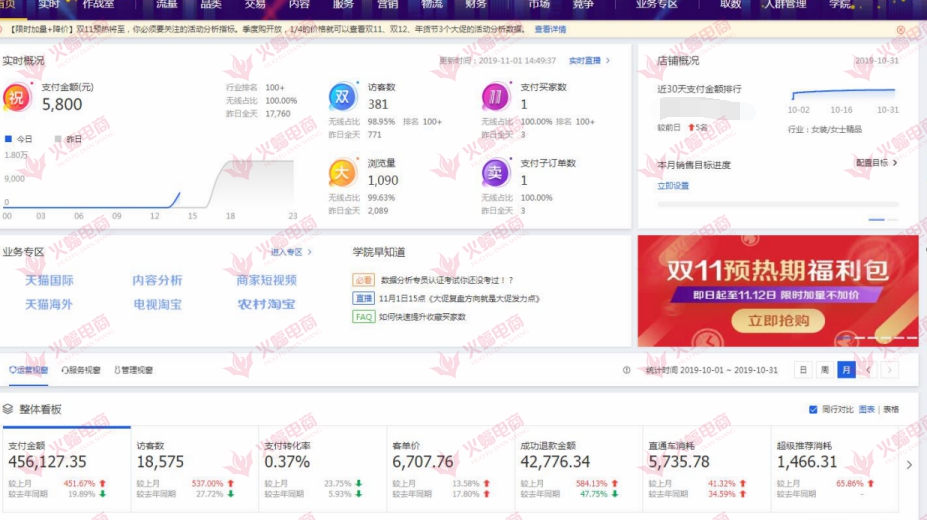The image size is (927, 520).
Task: Toggle the 今日 legend in chart
Action: pos(18,139)
